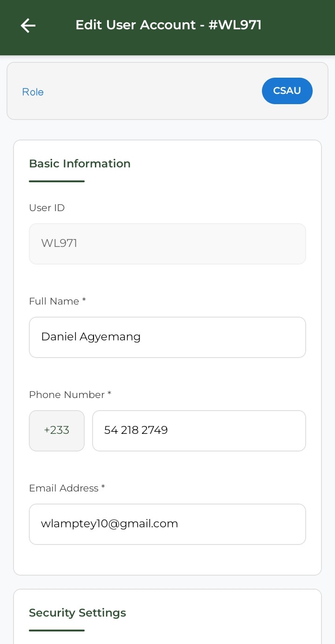
Task: Click the Email Address label
Action: point(64,488)
